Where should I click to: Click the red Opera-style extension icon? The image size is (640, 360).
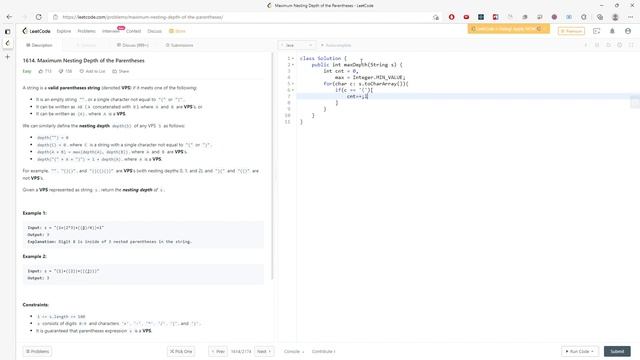tap(451, 17)
